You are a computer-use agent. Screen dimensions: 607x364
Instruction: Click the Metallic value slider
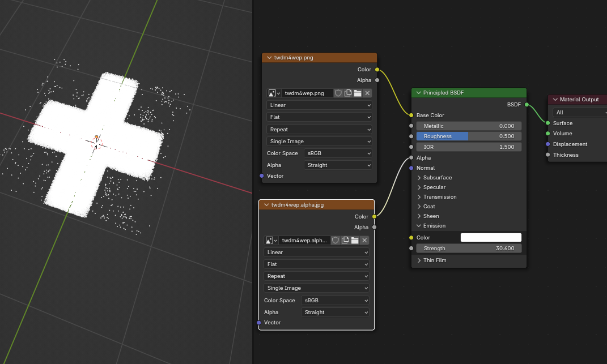pos(469,126)
